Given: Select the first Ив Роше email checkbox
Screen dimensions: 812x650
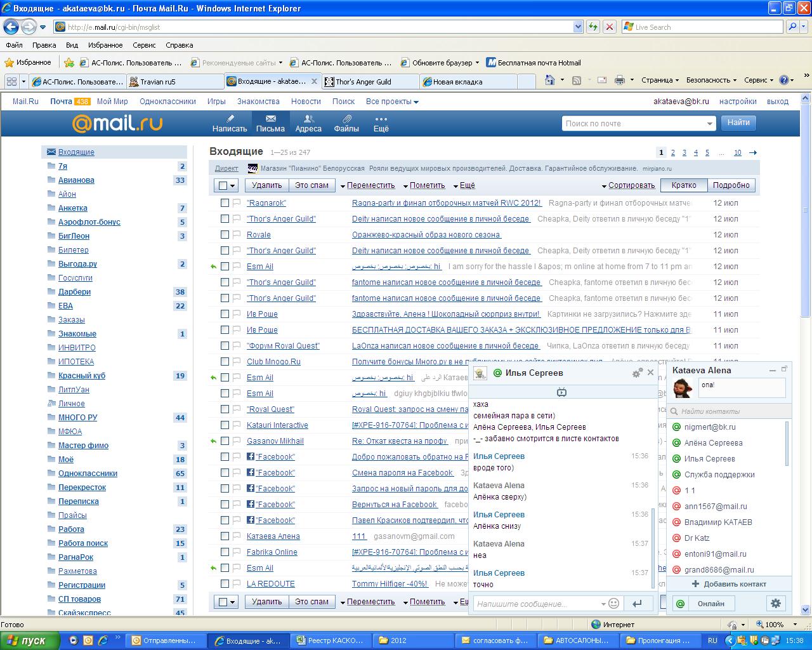Looking at the screenshot, I should [x=225, y=314].
